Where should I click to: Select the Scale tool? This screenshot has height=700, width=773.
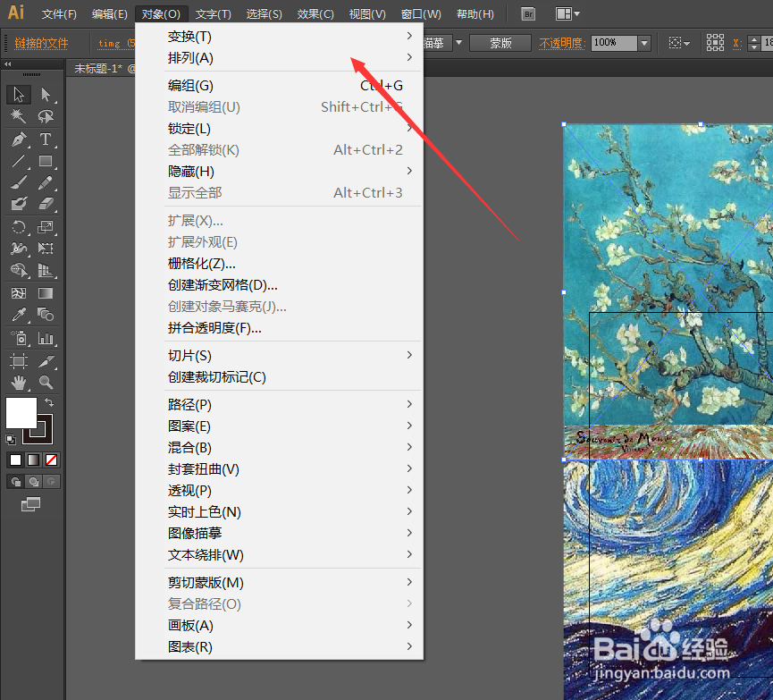tap(46, 227)
